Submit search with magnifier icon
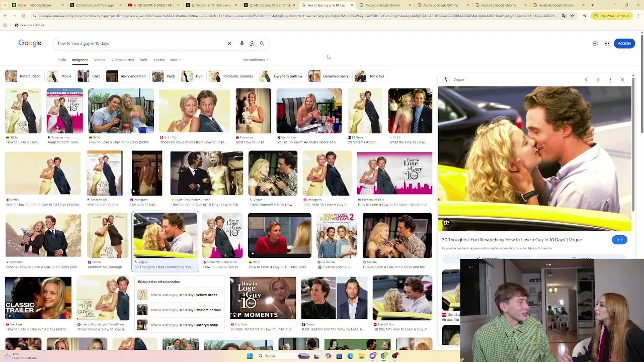Screen dimensions: 644x362 (x=262, y=43)
